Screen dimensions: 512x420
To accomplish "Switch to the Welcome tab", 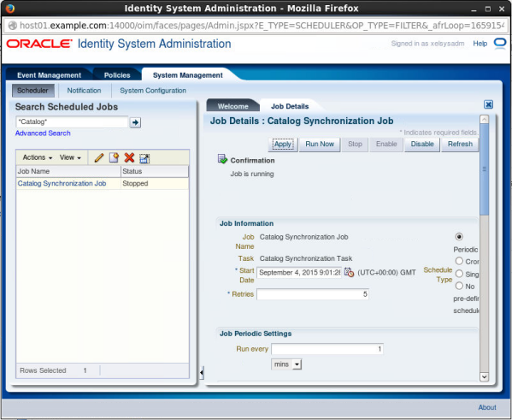I will click(232, 106).
